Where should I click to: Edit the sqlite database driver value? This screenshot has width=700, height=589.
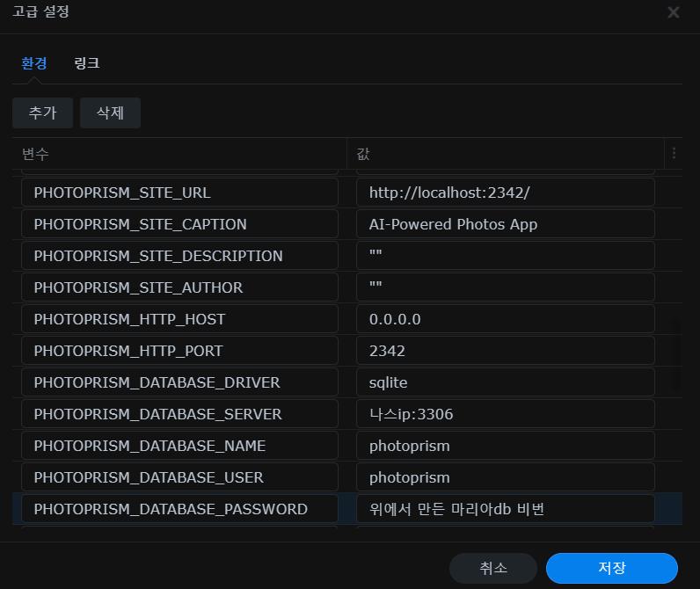tap(506, 382)
